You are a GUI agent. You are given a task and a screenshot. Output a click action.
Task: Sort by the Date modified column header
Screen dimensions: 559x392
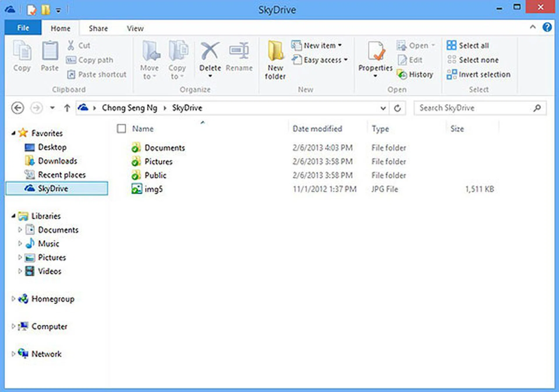click(317, 129)
